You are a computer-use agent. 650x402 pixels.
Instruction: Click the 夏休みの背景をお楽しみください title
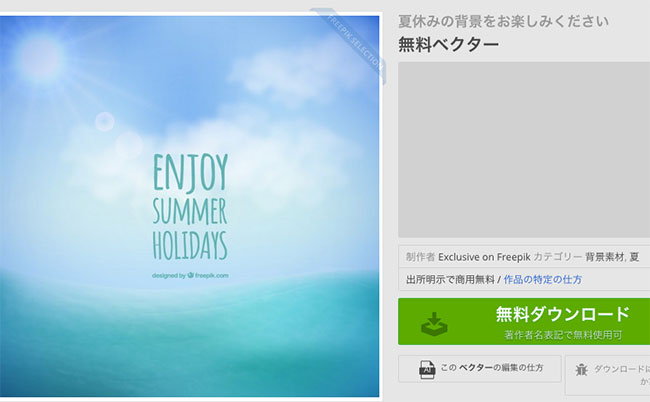(x=503, y=22)
